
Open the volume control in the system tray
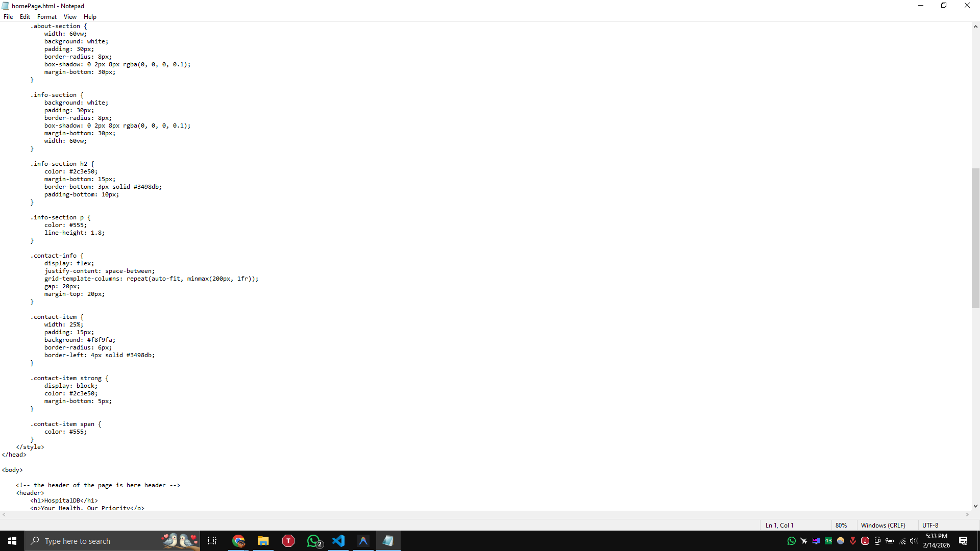click(x=913, y=541)
